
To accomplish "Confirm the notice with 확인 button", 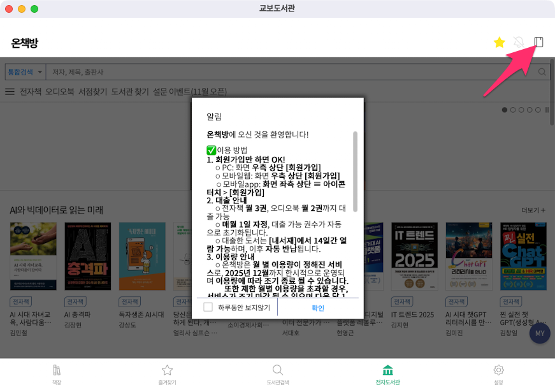I will 318,308.
